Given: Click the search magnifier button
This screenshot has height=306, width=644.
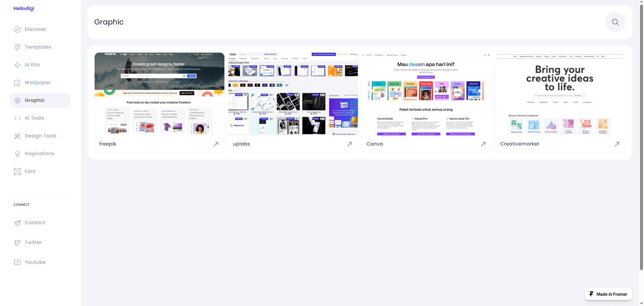Looking at the screenshot, I should pos(615,22).
